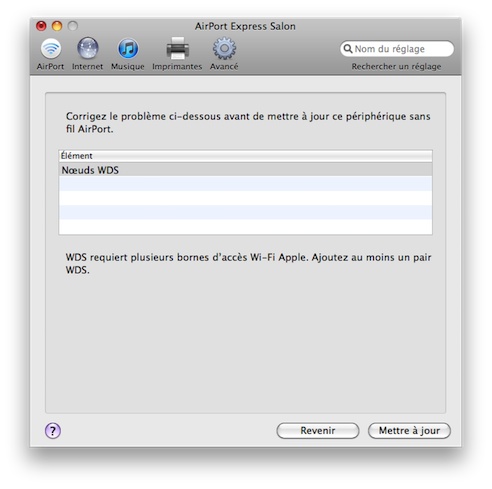Image resolution: width=492 pixels, height=489 pixels.
Task: Close the AirPort Express Salon window
Action: 41,26
